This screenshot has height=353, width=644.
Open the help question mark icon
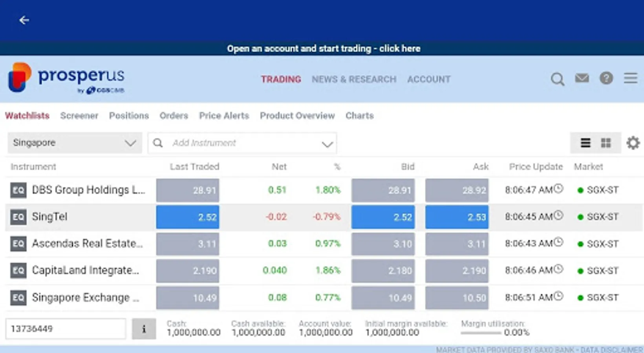tap(606, 78)
